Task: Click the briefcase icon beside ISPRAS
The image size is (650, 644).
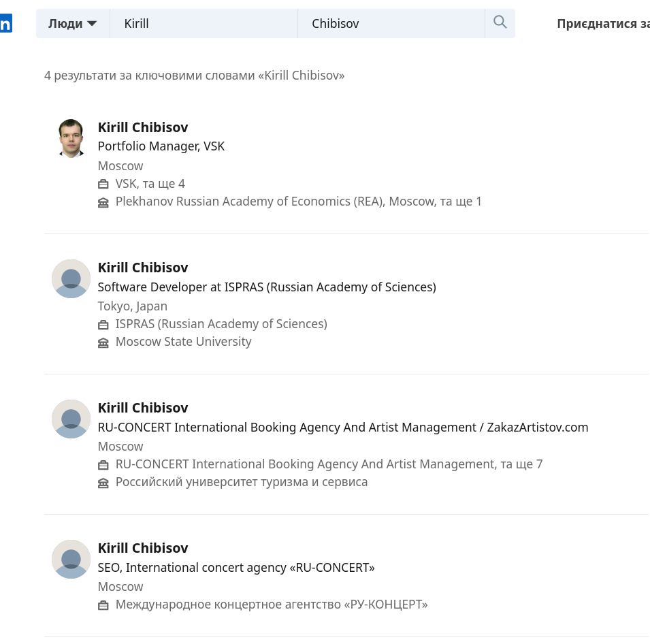Action: pyautogui.click(x=103, y=325)
